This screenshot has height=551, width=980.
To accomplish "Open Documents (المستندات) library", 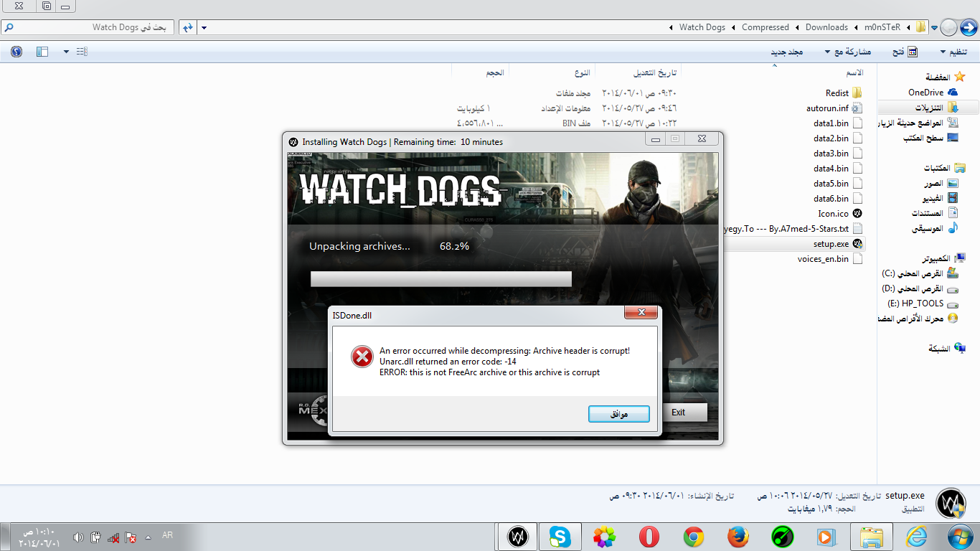I will click(x=935, y=213).
